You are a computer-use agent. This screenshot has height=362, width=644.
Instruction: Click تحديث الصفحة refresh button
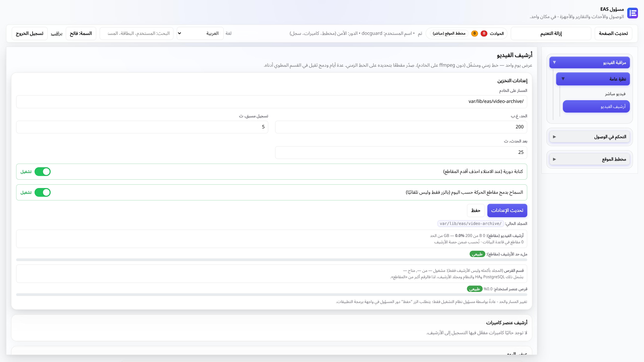click(x=613, y=34)
